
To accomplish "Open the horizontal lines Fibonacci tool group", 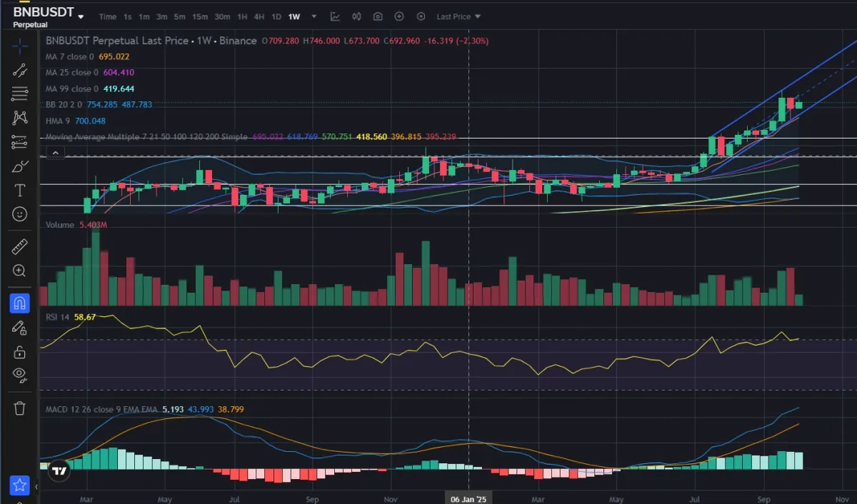I will [20, 94].
